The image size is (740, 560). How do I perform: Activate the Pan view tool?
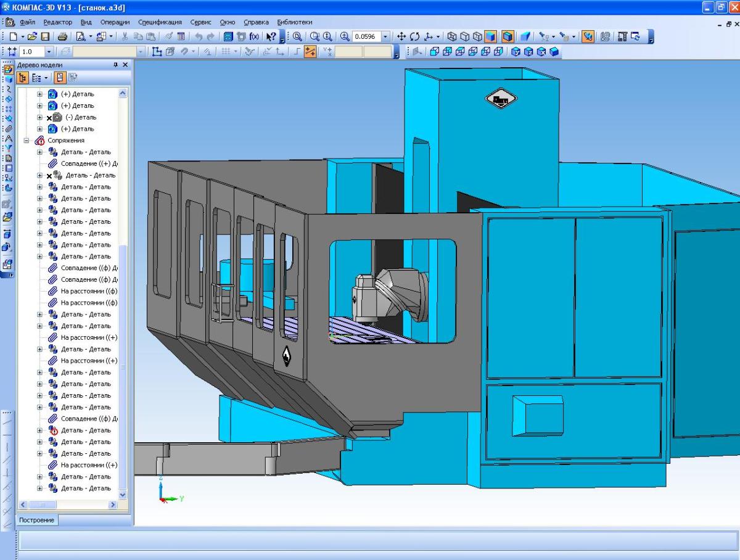[401, 37]
